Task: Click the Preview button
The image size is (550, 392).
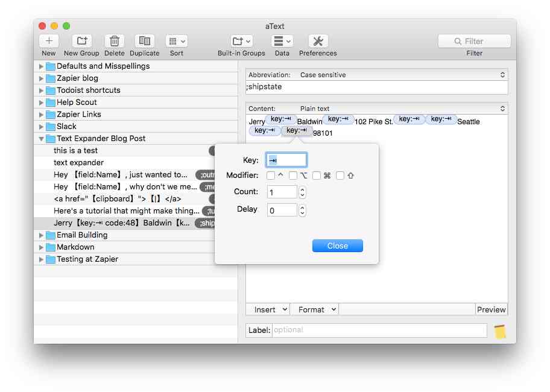Action: (491, 309)
